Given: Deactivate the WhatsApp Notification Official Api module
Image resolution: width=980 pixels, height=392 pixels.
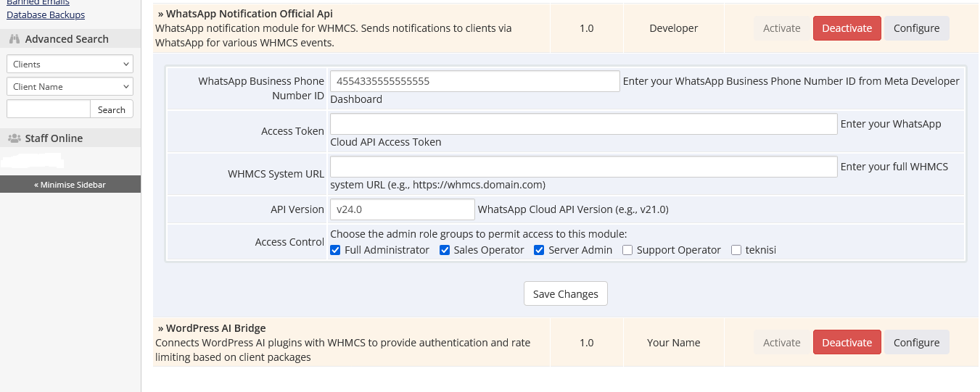Looking at the screenshot, I should [847, 28].
